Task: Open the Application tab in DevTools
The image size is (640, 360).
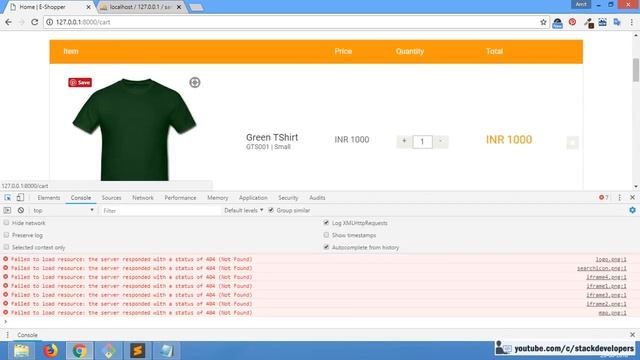Action: tap(253, 198)
